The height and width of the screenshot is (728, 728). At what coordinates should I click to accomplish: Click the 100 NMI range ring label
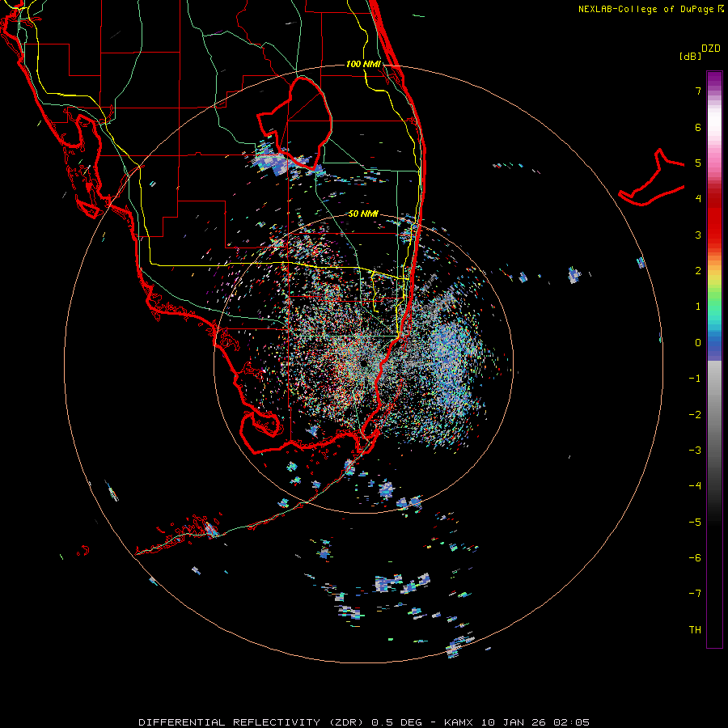click(363, 64)
